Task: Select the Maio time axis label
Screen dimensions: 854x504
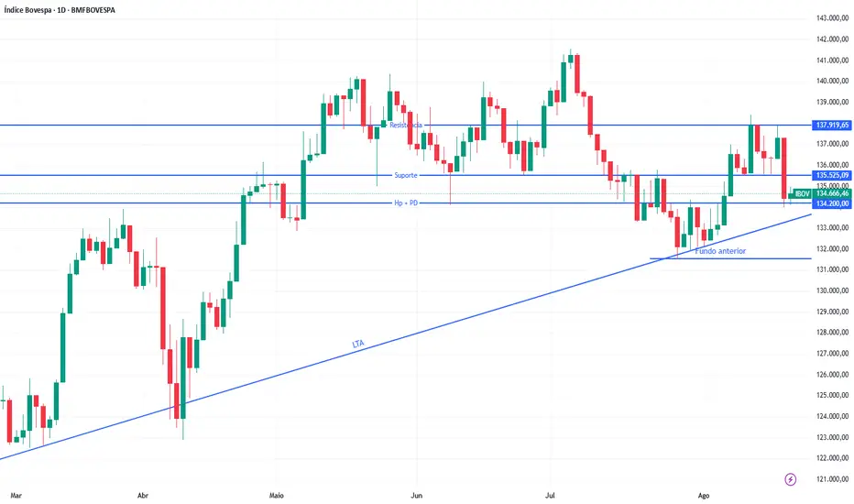Action: (x=276, y=494)
